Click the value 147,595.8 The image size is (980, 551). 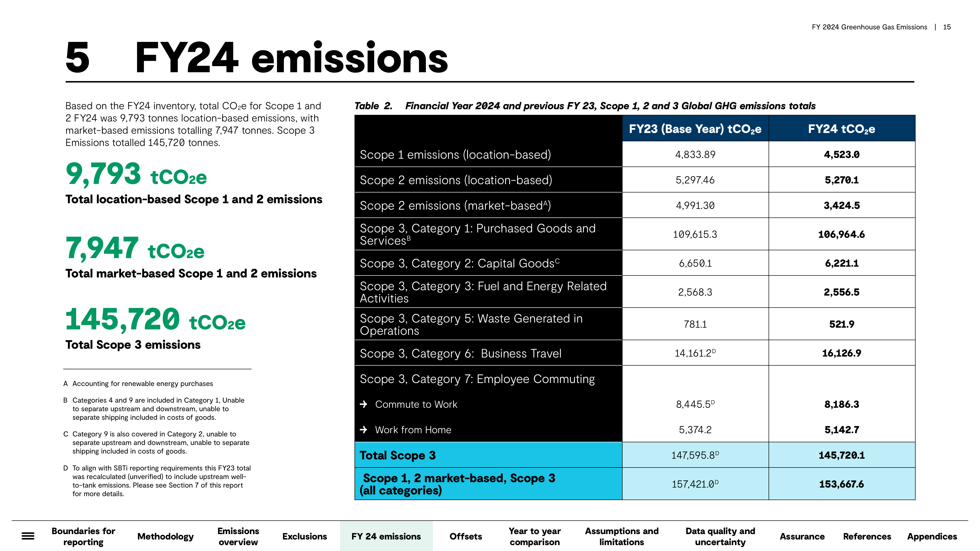pos(695,455)
